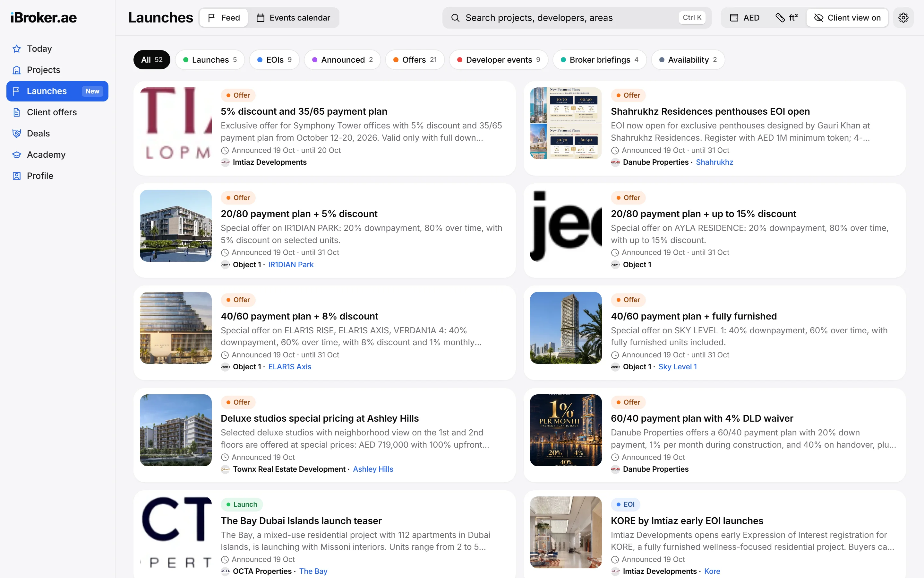Open the KORE lobby interior thumbnail

[x=566, y=532]
